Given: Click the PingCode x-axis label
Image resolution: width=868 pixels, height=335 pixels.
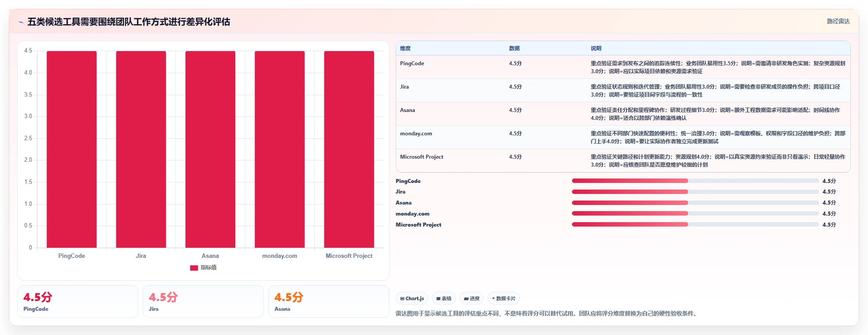Looking at the screenshot, I should click(72, 256).
